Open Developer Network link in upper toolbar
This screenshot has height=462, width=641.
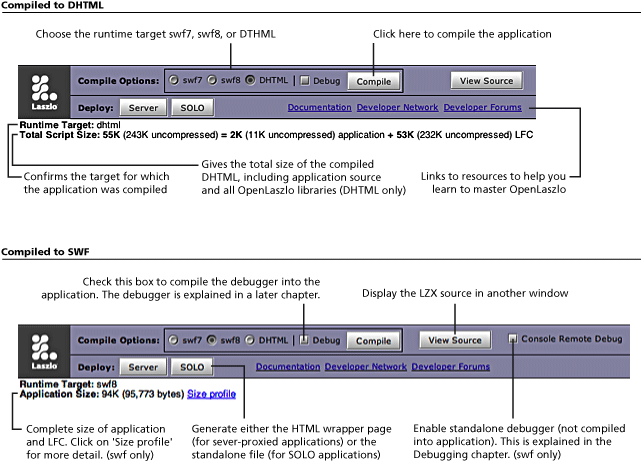(397, 107)
